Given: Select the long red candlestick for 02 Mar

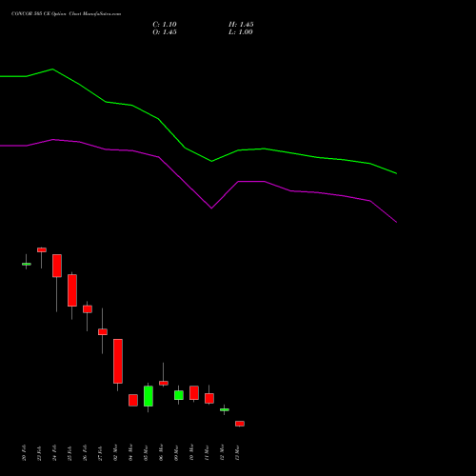Looking at the screenshot, I should click(x=118, y=361).
